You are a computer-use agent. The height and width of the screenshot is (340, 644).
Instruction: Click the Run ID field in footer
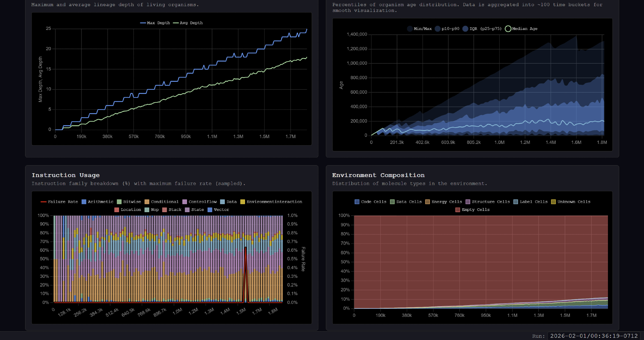[594, 336]
